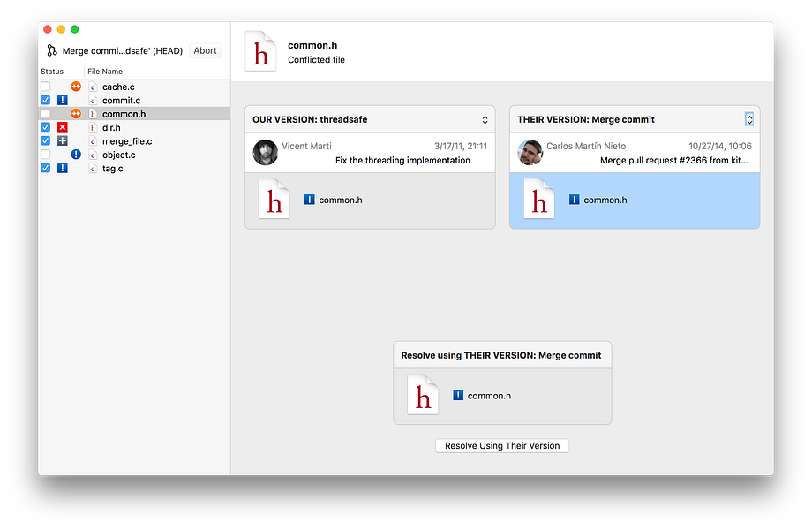The height and width of the screenshot is (530, 812).
Task: Uncheck the dir.h checkbox
Action: coord(46,127)
